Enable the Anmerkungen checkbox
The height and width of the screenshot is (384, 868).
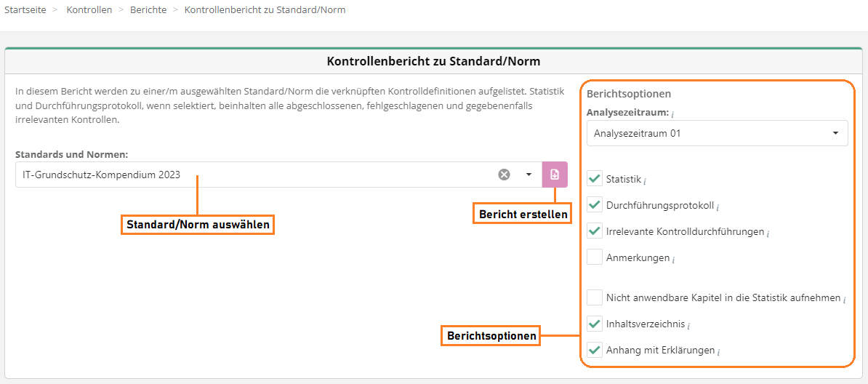tap(595, 257)
